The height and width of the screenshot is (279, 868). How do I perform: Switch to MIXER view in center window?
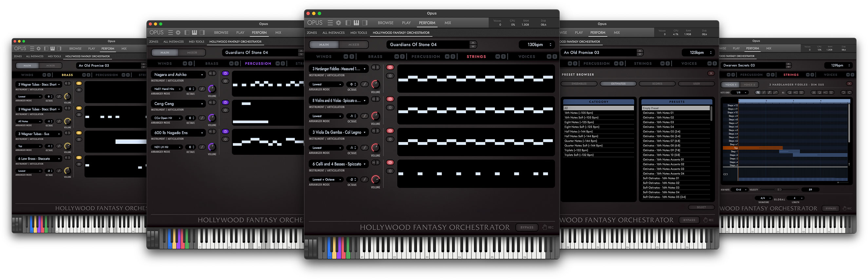[353, 45]
